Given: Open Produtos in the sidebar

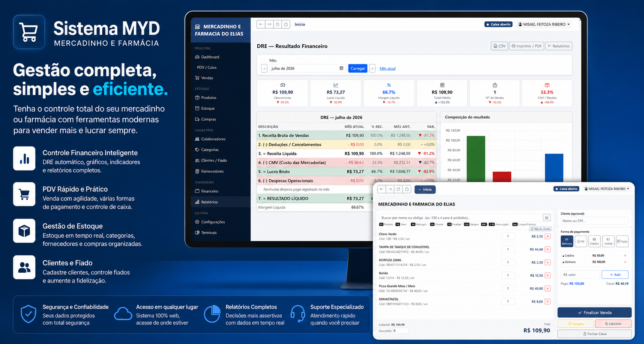Looking at the screenshot, I should [x=206, y=98].
